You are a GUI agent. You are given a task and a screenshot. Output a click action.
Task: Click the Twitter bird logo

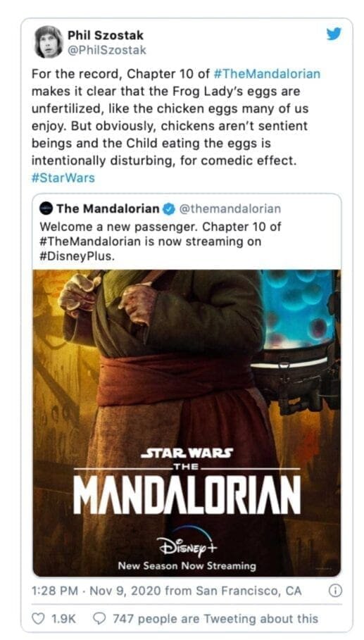(334, 35)
